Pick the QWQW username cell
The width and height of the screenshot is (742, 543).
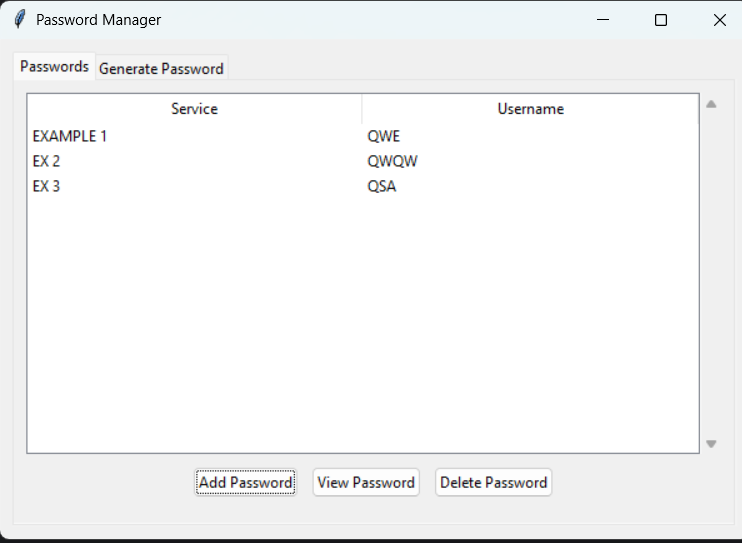click(392, 161)
